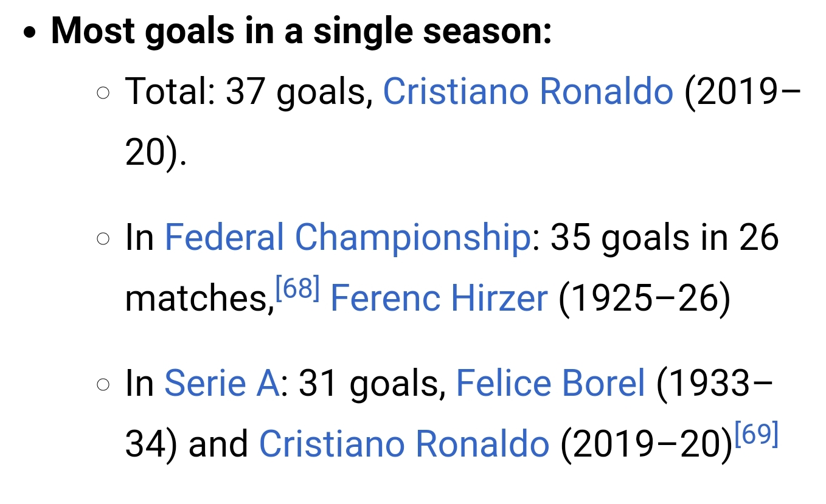This screenshot has width=826, height=504.
Task: Click the solid bullet before 'Most goals'
Action: point(29,33)
